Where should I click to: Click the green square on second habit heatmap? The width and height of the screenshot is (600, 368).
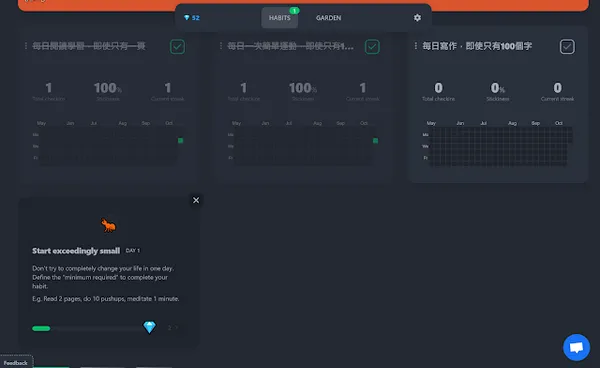click(375, 141)
